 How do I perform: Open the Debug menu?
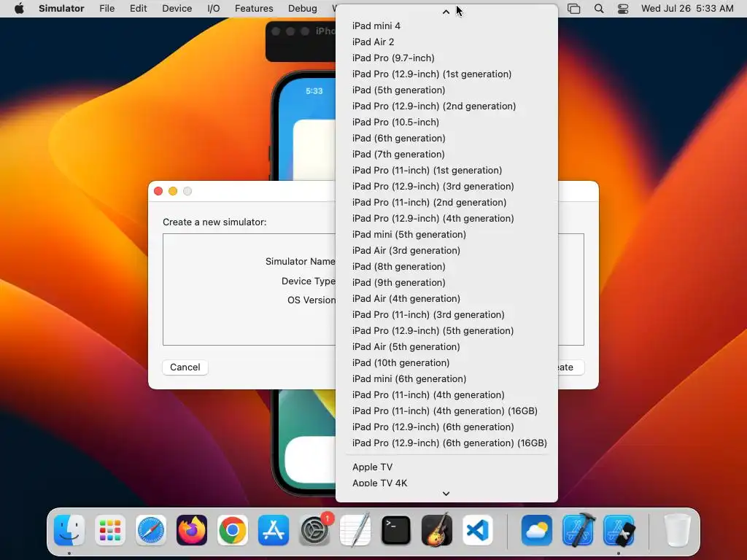(x=303, y=9)
